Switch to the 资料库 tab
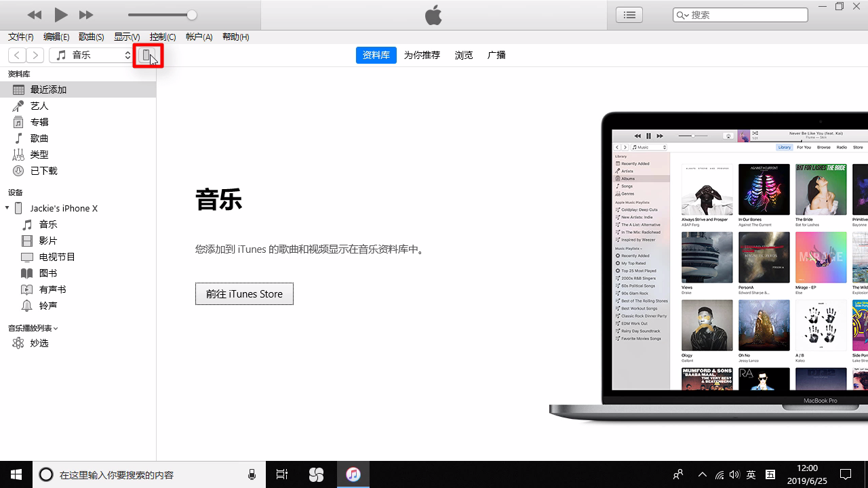 376,56
